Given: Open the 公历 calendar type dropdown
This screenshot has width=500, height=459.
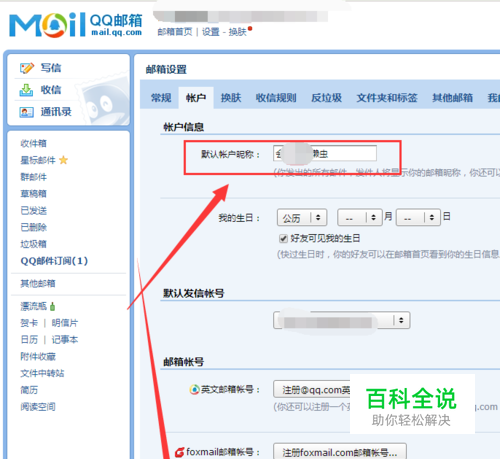Looking at the screenshot, I should click(302, 218).
